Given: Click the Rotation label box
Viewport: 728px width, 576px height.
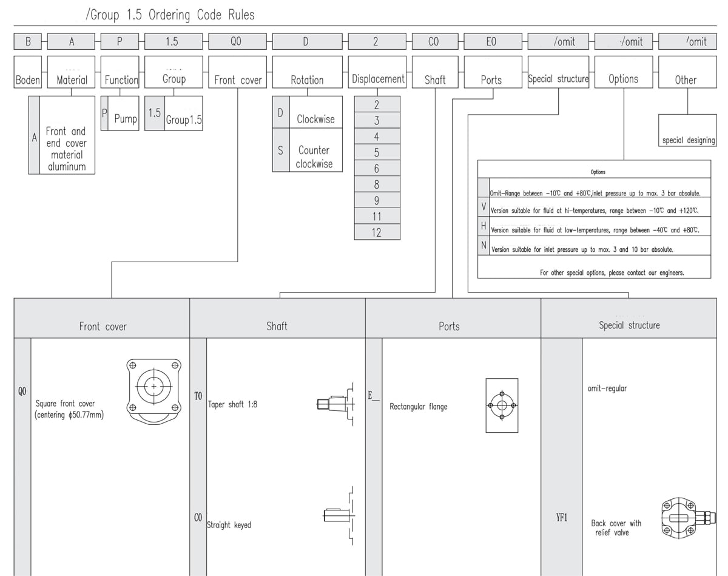Looking at the screenshot, I should click(x=307, y=80).
